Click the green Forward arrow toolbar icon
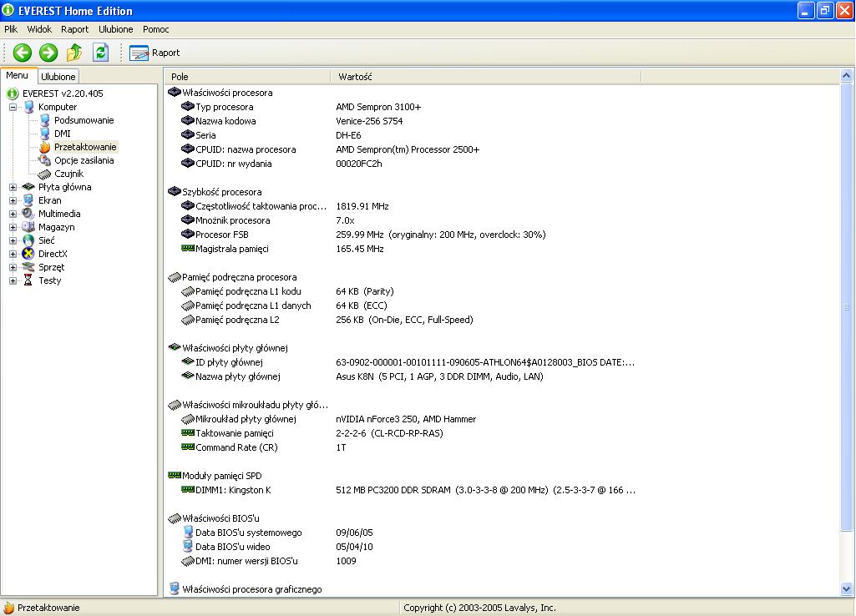 [x=48, y=53]
